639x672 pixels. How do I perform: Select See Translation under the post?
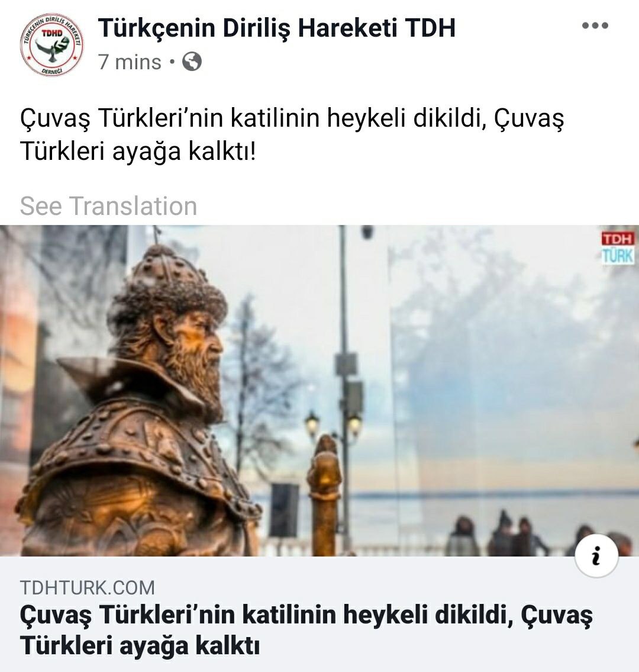tap(108, 205)
